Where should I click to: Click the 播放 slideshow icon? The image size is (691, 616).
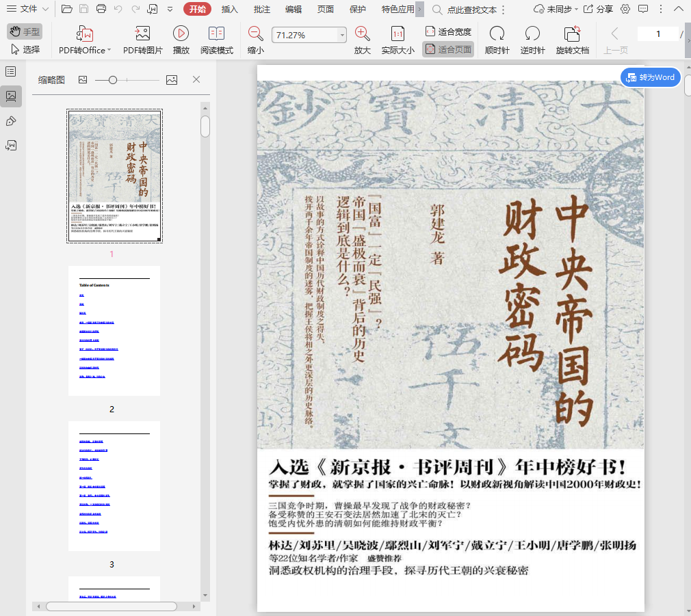tap(181, 34)
